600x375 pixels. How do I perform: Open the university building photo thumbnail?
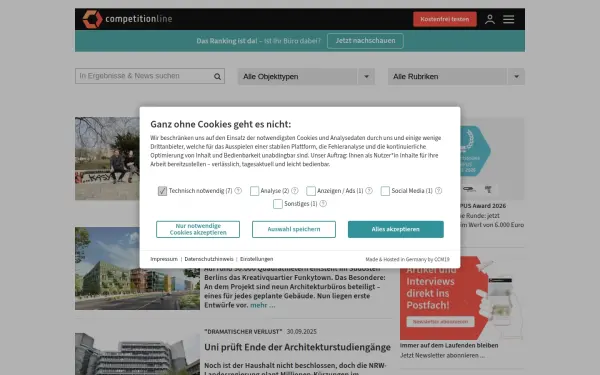tap(137, 354)
